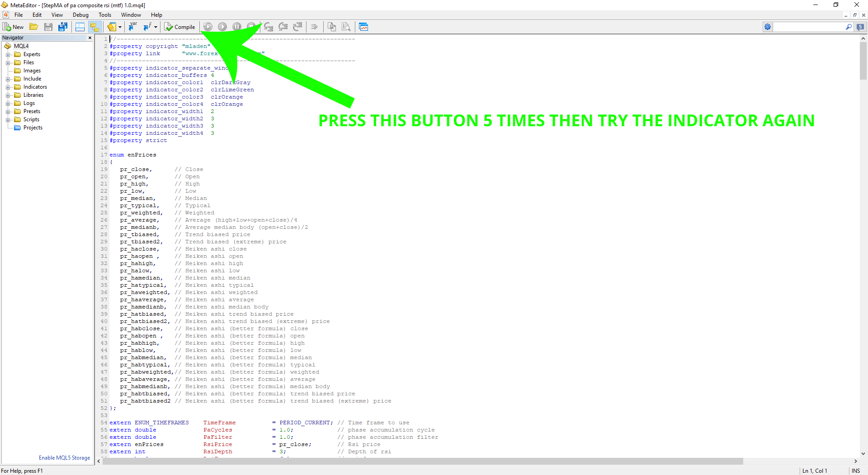Image resolution: width=868 pixels, height=475 pixels.
Task: Click the scroll down arrow of the editor
Action: pos(863,454)
